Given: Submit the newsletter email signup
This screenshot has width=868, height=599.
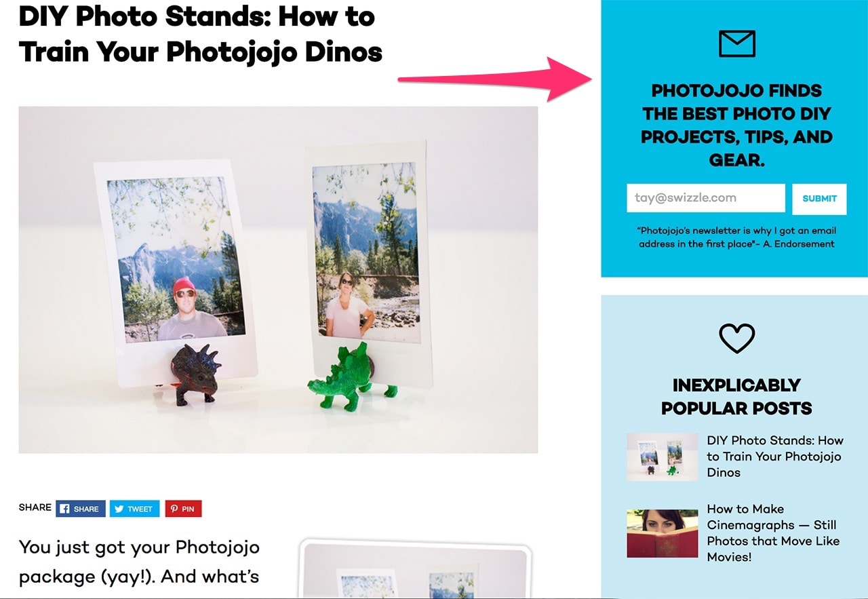Looking at the screenshot, I should pos(819,199).
